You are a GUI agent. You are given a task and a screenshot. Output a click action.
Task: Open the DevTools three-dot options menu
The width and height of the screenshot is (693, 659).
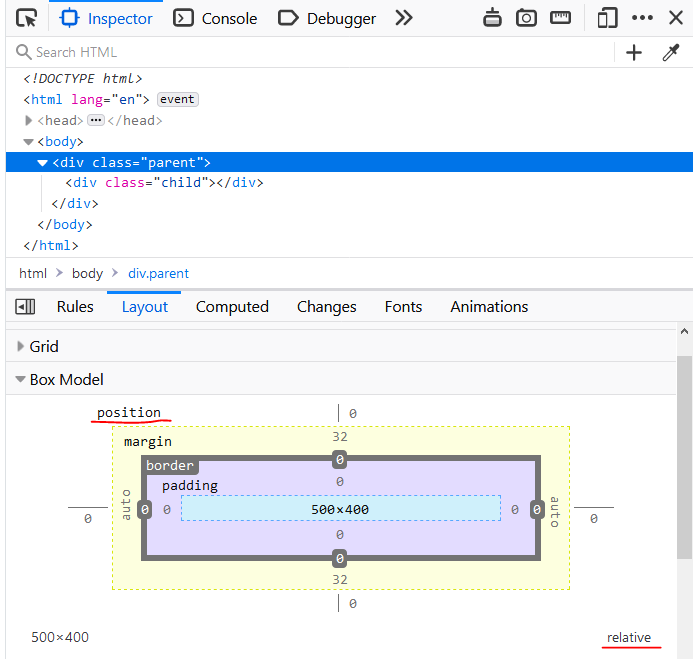642,18
